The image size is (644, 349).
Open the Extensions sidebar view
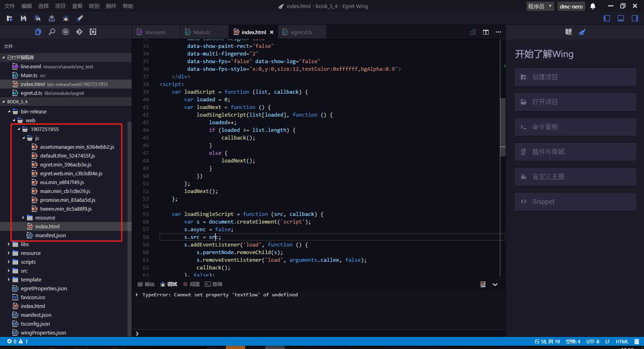pyautogui.click(x=93, y=32)
